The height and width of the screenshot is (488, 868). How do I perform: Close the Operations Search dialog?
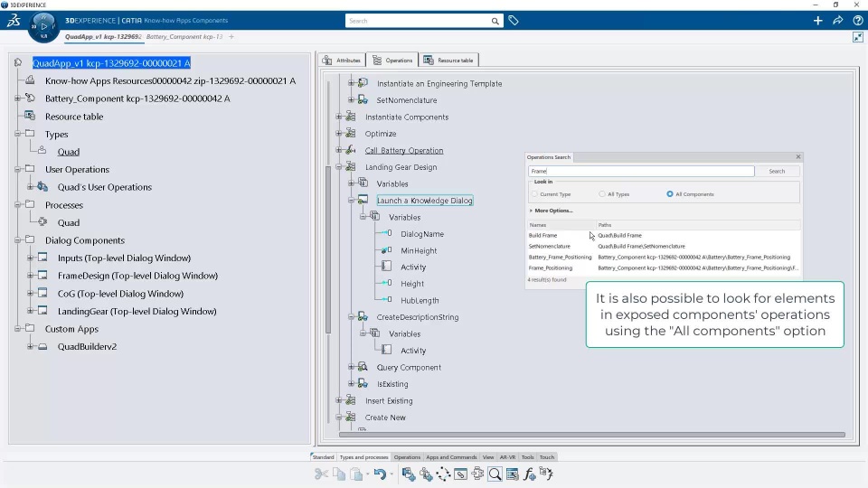[x=798, y=156]
